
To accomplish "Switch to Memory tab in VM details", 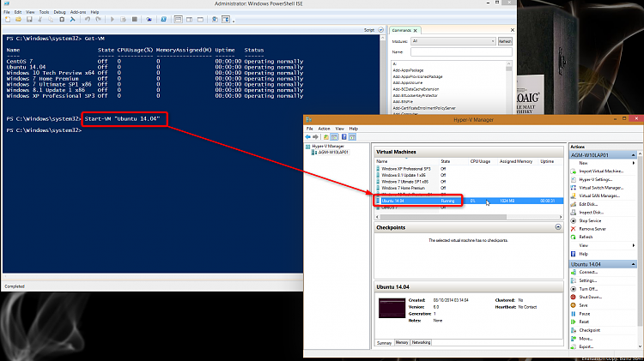I will coord(402,342).
